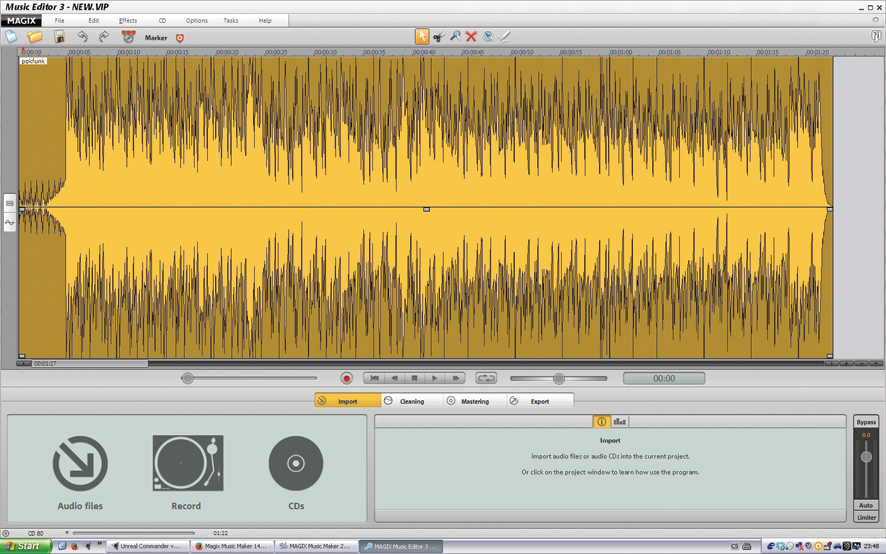886x554 pixels.
Task: Stop playback
Action: [x=414, y=378]
